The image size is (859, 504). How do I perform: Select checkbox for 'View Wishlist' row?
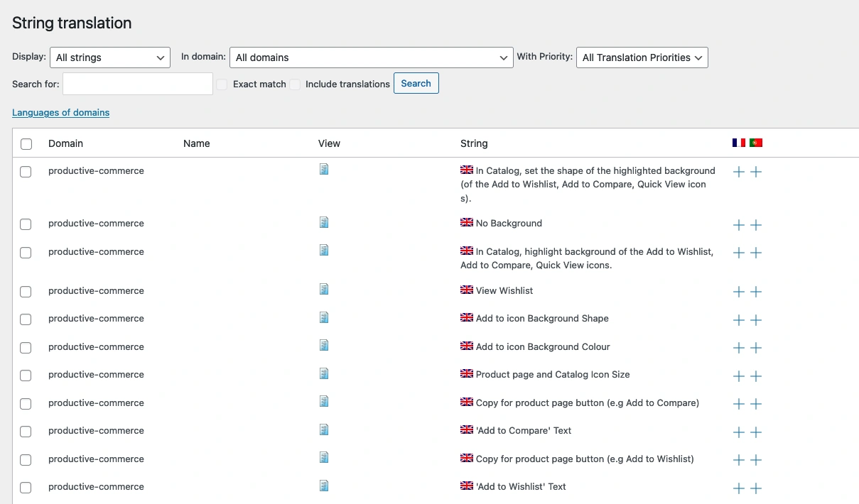(26, 292)
